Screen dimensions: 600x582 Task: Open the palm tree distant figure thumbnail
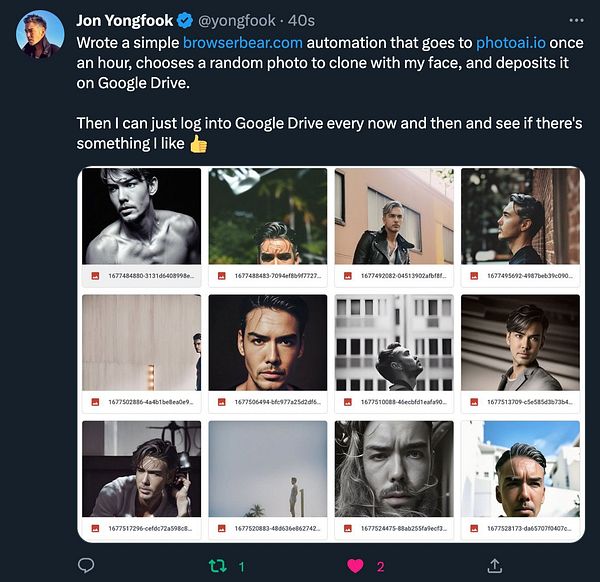click(267, 468)
